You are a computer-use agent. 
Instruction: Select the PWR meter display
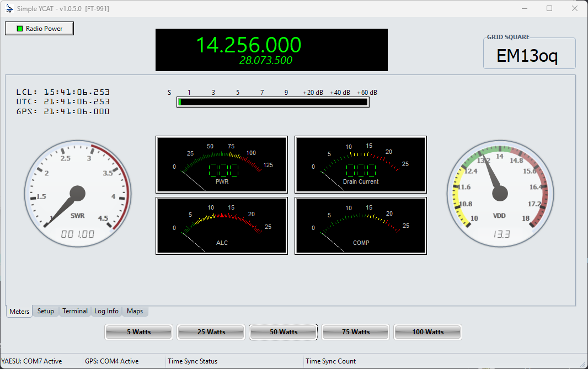[x=221, y=164]
